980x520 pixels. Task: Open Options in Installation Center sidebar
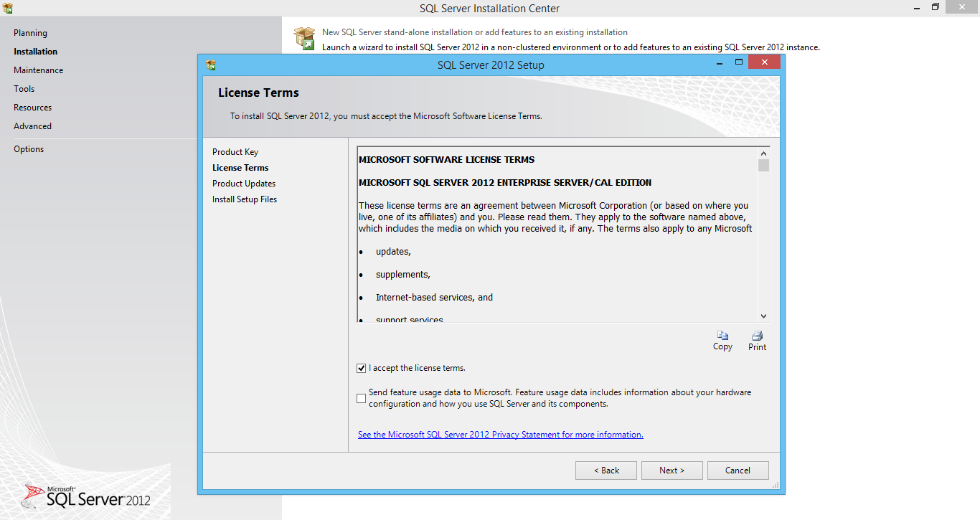coord(29,149)
